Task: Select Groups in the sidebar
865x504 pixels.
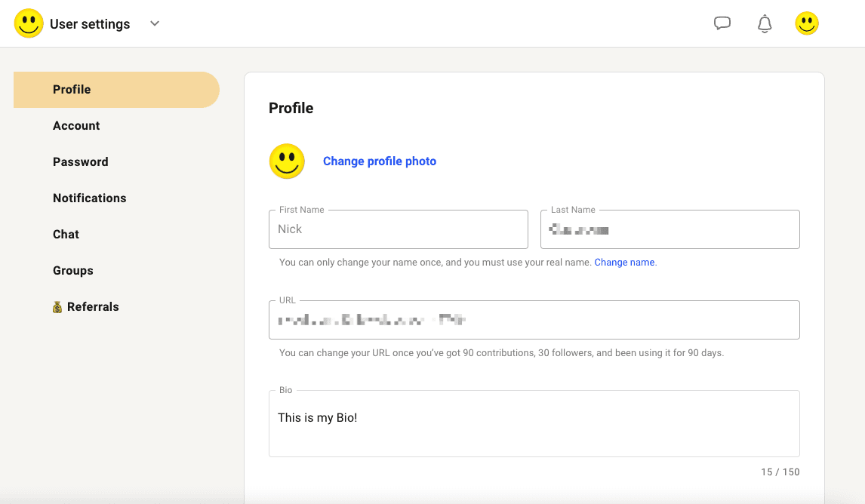Action: point(73,271)
